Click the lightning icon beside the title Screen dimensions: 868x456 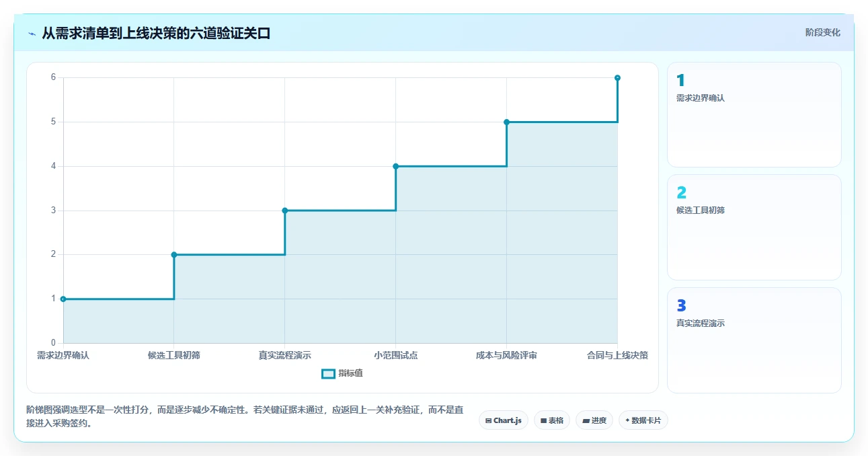[32, 34]
